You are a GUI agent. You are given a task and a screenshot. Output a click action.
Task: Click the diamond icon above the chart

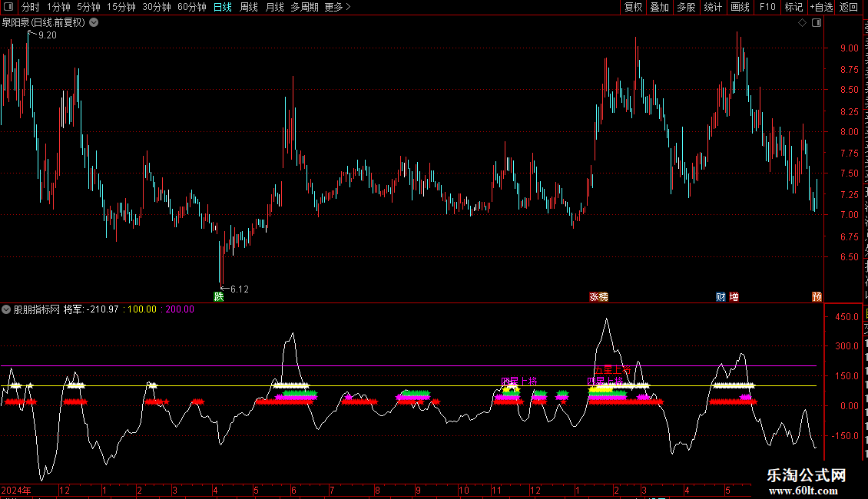pyautogui.click(x=802, y=23)
